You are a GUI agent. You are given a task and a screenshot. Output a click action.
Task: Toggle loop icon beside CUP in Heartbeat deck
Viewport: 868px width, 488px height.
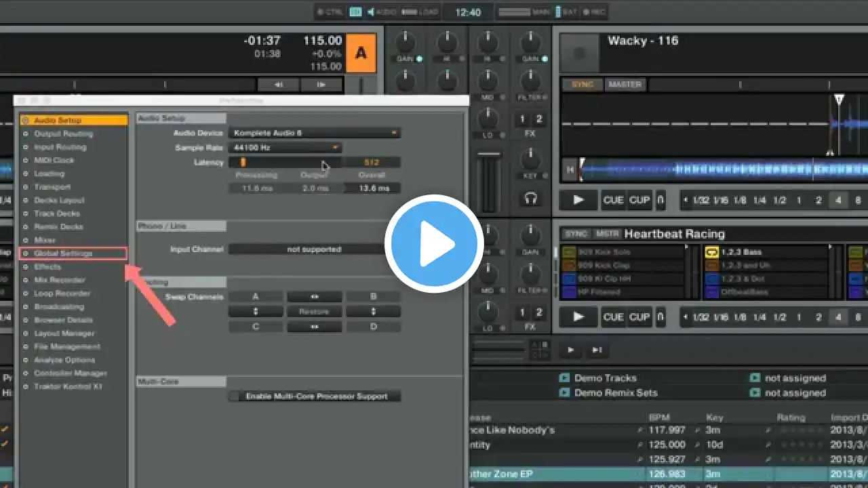tap(660, 317)
